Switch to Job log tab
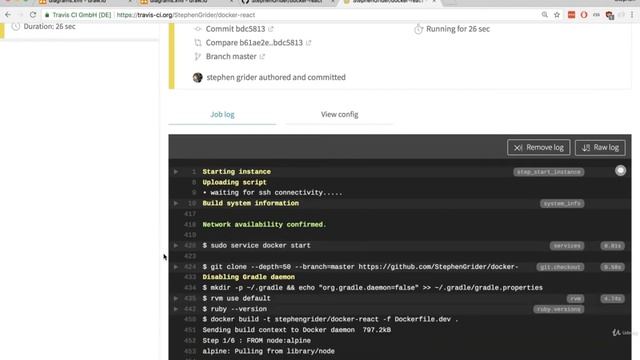Screen dimensions: 640x360 222,115
